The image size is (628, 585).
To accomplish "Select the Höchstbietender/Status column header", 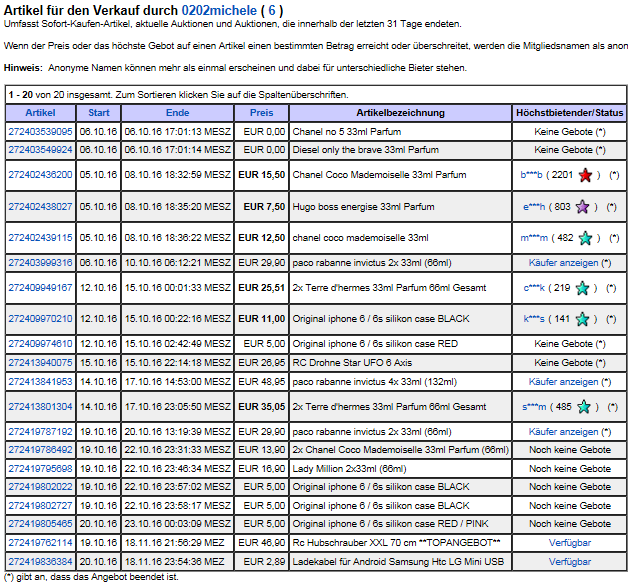I will (570, 113).
